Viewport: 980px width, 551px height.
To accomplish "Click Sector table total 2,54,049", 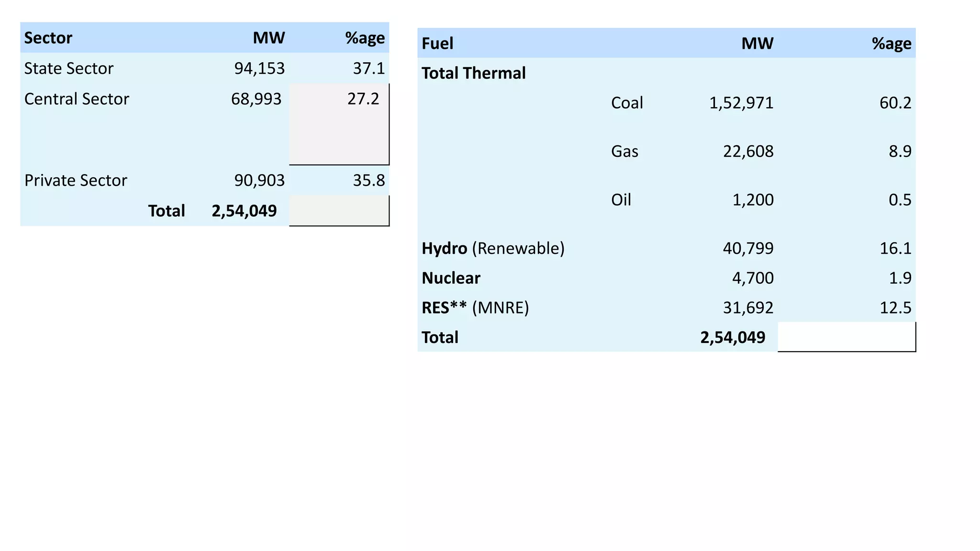I will click(x=244, y=211).
